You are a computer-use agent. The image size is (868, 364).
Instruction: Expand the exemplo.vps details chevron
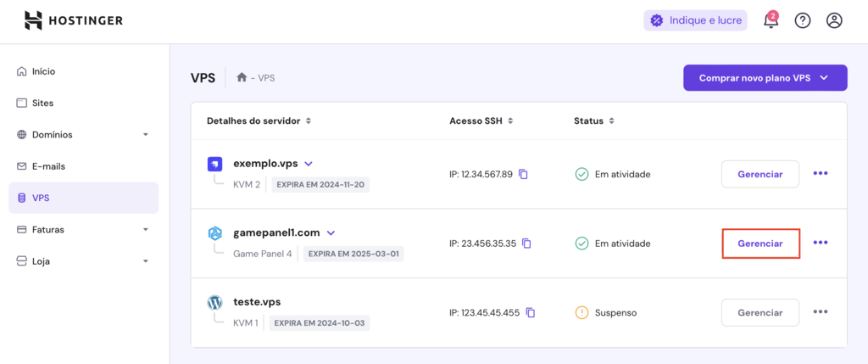point(309,163)
